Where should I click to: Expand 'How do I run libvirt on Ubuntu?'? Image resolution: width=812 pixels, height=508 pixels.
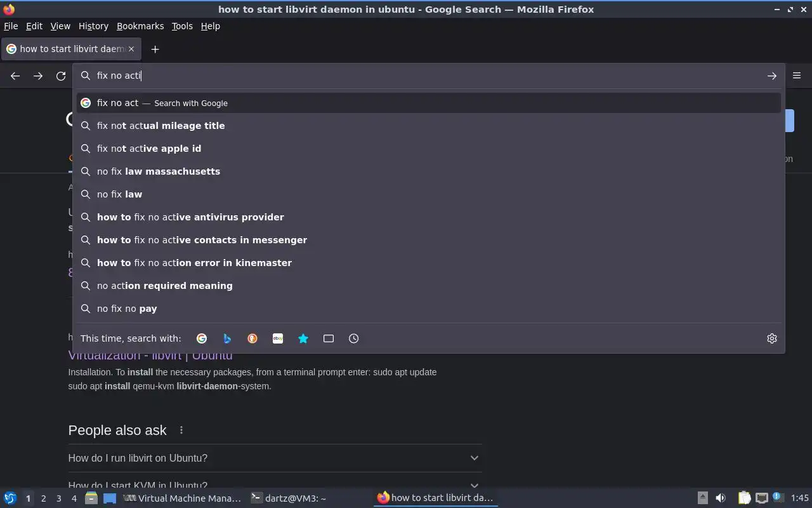click(275, 458)
